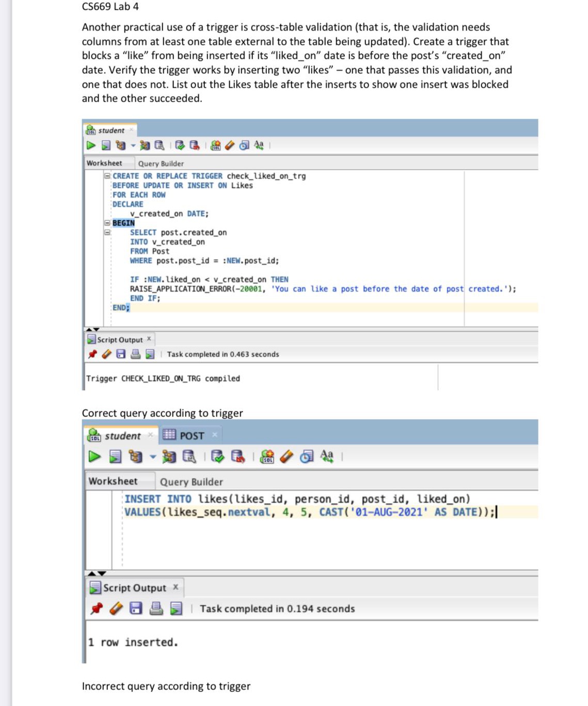
Task: Close the Script Output tab
Action: tap(149, 339)
